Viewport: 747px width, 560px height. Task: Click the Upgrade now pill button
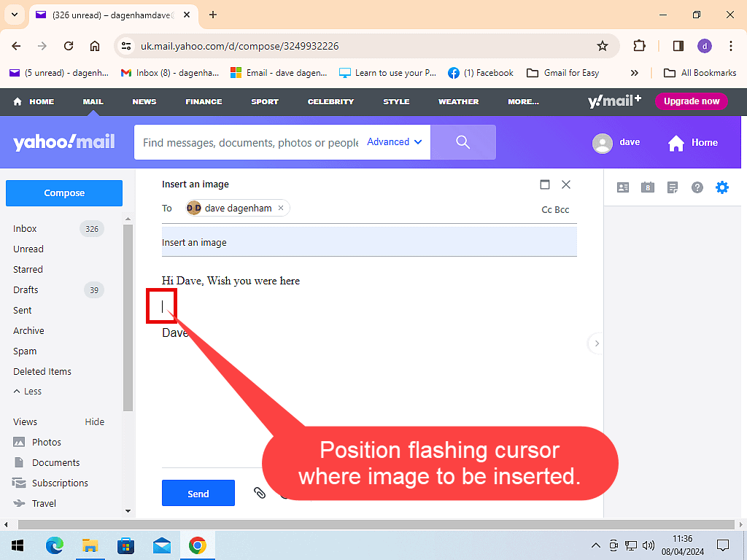click(691, 101)
